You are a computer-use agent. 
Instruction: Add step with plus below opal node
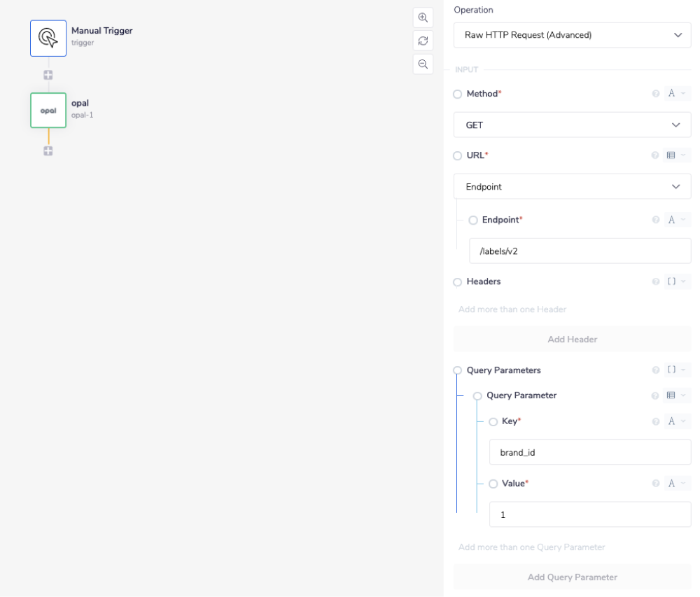coord(48,150)
